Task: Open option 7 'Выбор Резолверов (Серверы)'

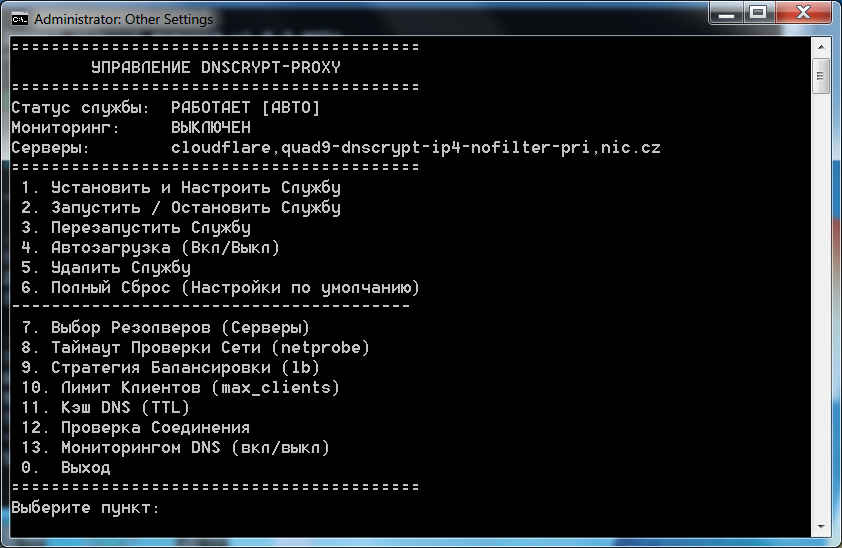Action: pos(165,328)
